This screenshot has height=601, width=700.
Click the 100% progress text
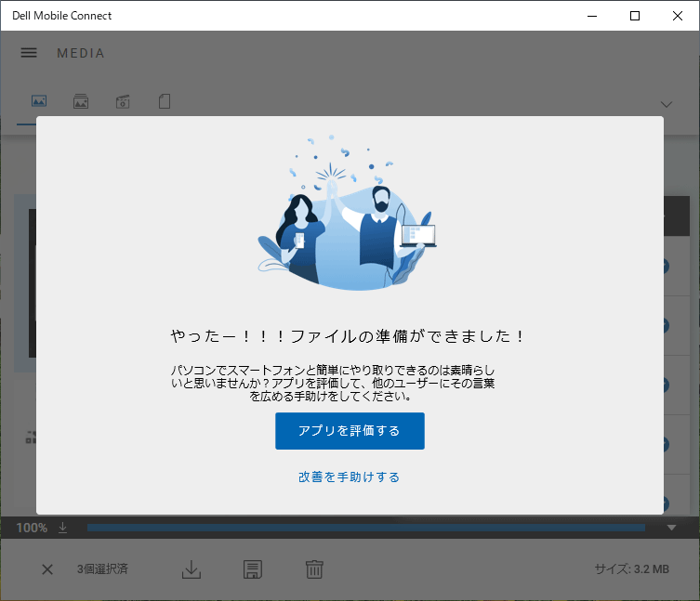tap(32, 528)
